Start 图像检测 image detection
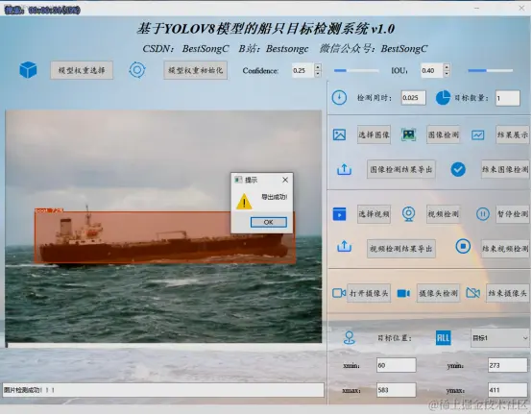The image size is (532, 415). tap(443, 134)
